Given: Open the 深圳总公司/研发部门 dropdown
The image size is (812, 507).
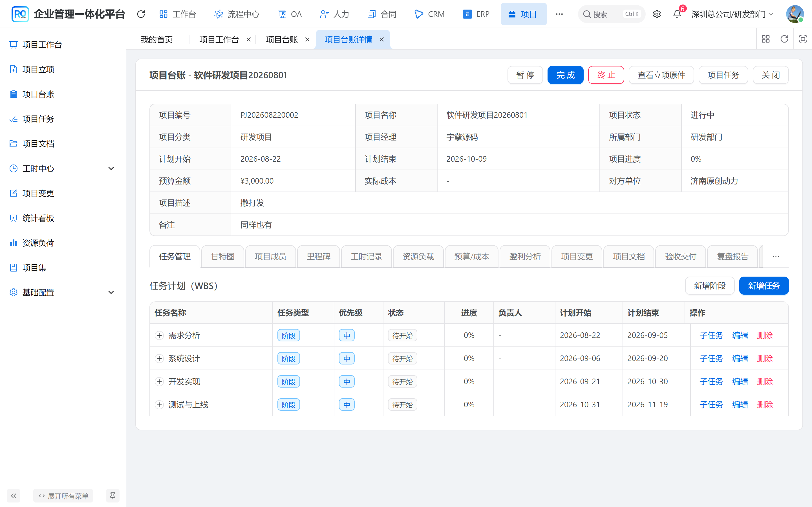Looking at the screenshot, I should [732, 14].
